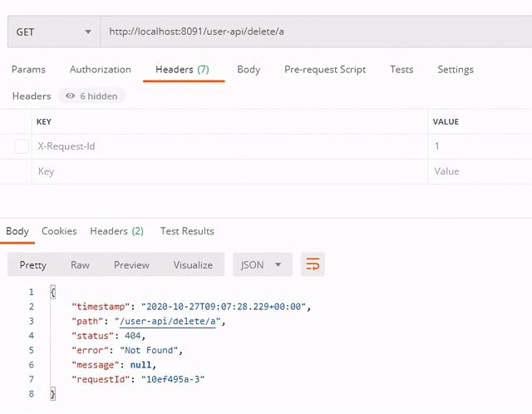This screenshot has width=532, height=414.
Task: Open the GET method dropdown
Action: tap(54, 32)
